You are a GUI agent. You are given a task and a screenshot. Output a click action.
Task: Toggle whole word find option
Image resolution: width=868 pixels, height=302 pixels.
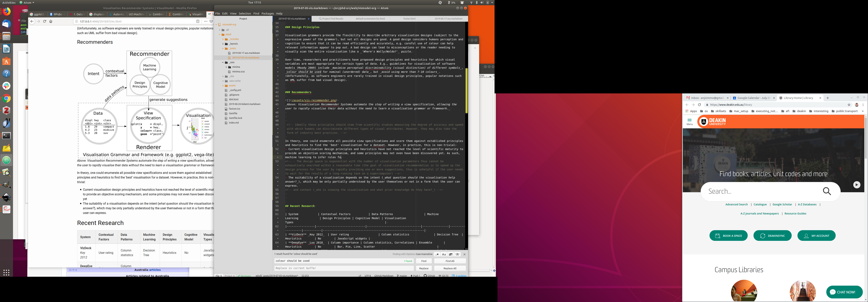[458, 254]
